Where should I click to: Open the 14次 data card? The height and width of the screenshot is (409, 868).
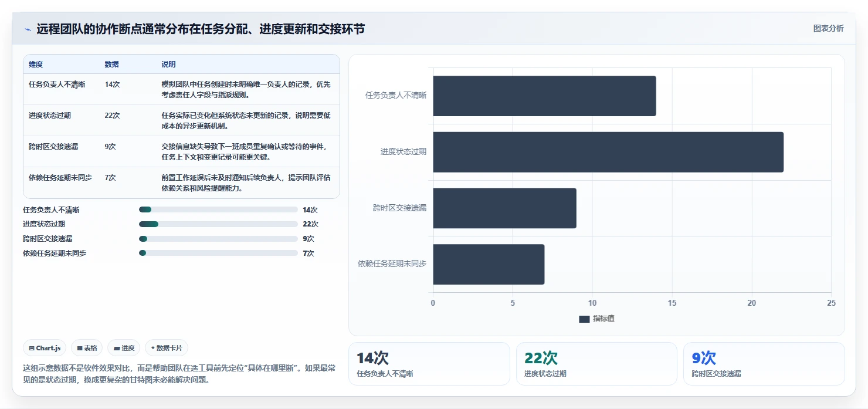(x=429, y=364)
